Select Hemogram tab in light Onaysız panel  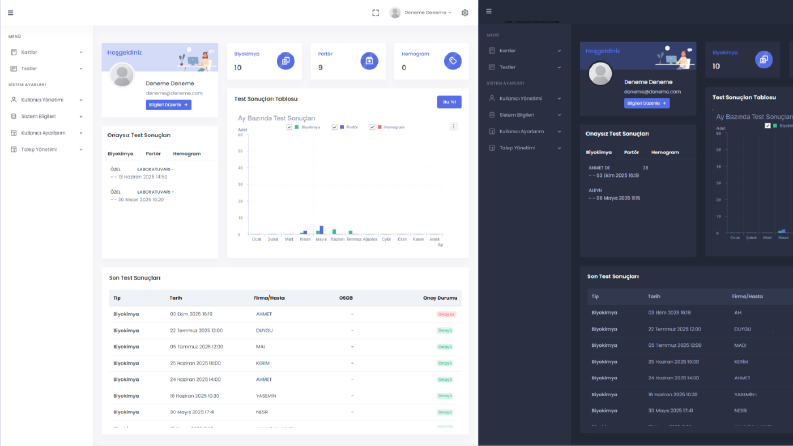point(187,154)
